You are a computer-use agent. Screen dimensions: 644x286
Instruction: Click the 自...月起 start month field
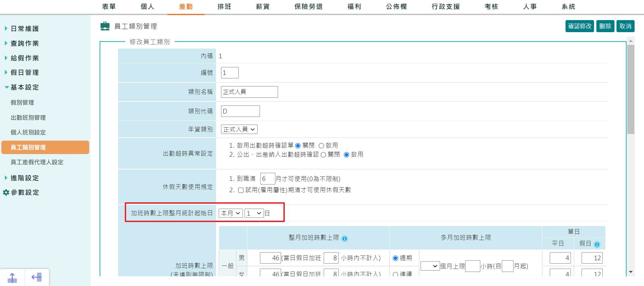[x=507, y=266]
